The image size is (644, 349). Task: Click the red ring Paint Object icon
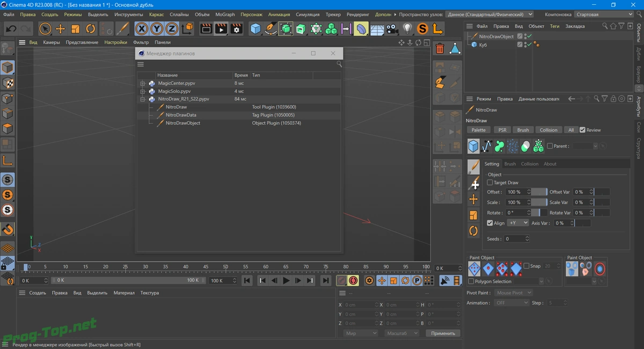pos(599,269)
